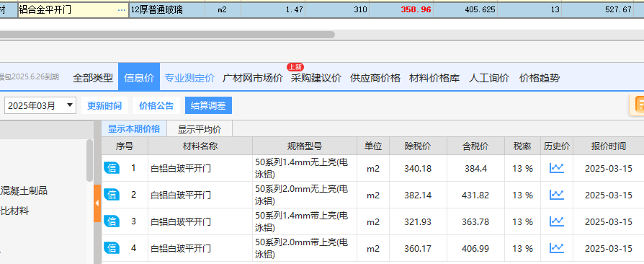
Task: Open history price chart for row 4
Action: (x=557, y=248)
